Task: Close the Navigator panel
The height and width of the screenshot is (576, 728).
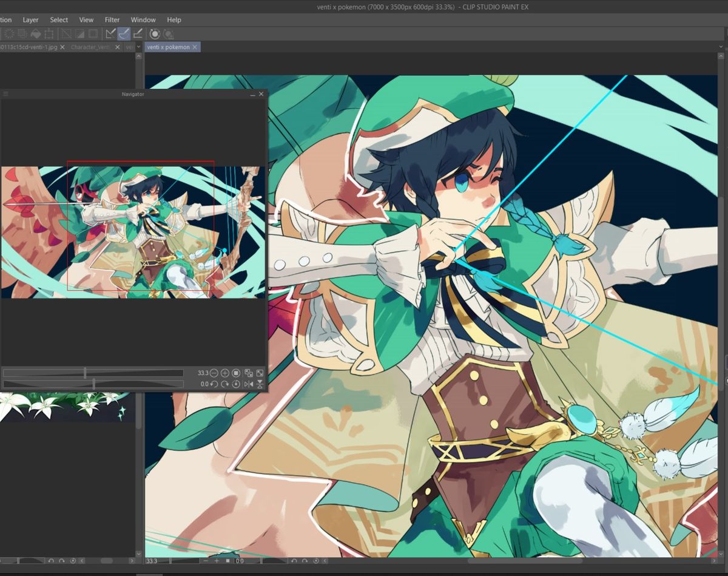Action: tap(261, 94)
